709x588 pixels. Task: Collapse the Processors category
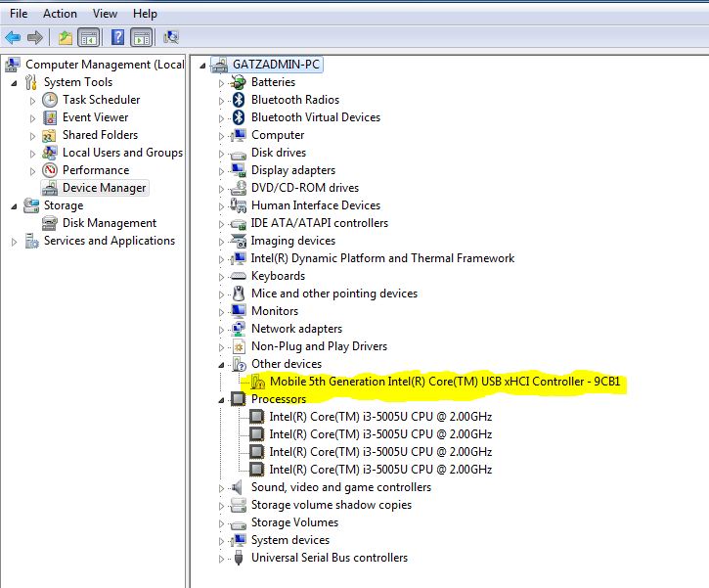(x=221, y=400)
